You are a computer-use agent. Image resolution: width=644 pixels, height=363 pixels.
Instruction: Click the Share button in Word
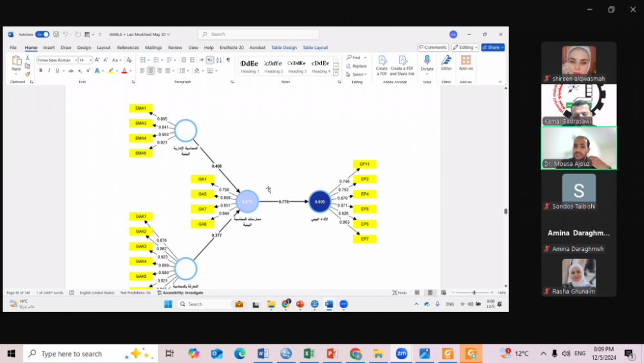coord(493,47)
